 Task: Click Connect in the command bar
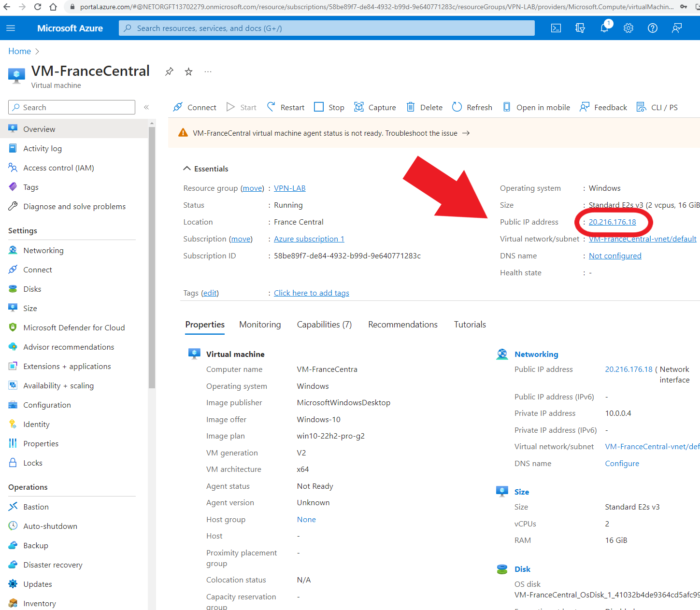tap(195, 107)
